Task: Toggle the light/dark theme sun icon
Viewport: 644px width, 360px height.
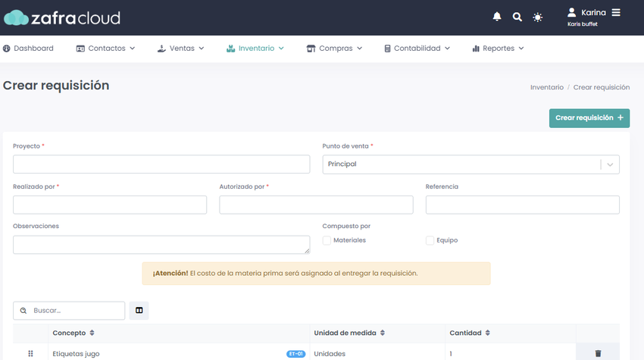Action: [x=538, y=17]
